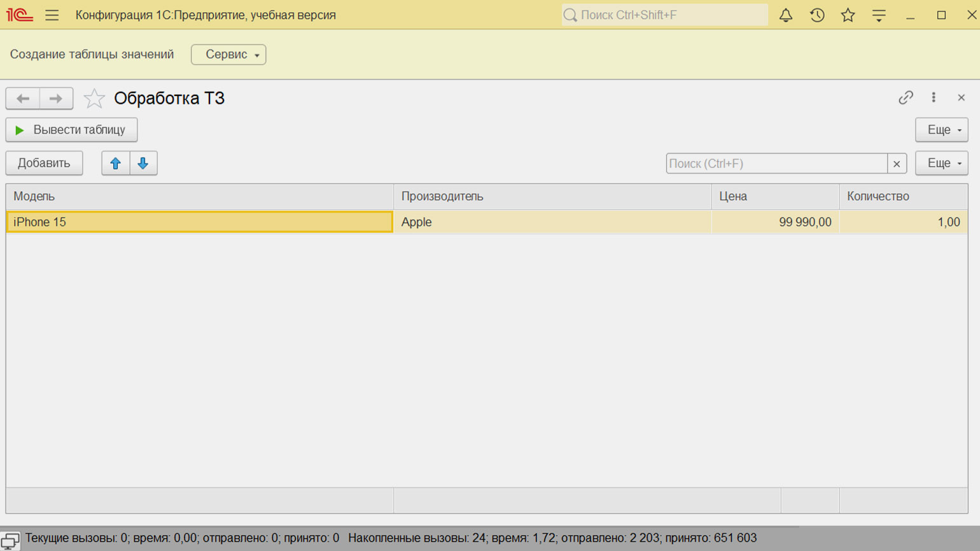This screenshot has width=980, height=551.
Task: Open the history clock icon
Action: point(817,15)
